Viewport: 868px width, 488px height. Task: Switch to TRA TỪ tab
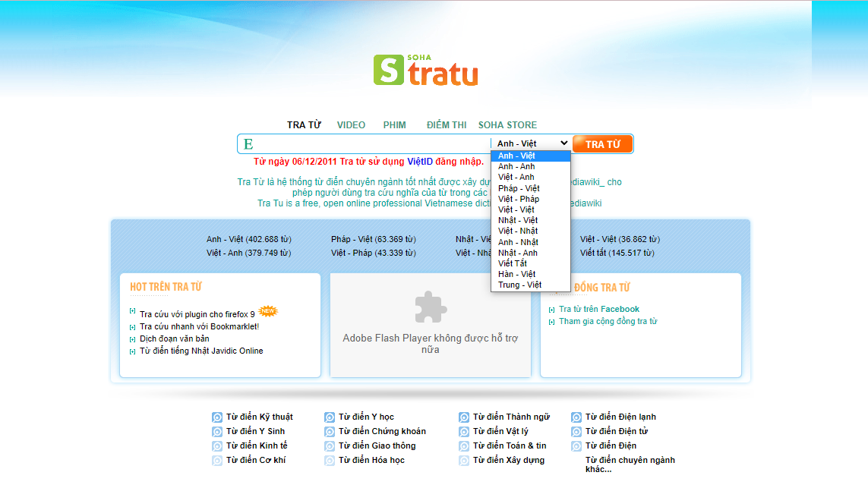point(304,125)
